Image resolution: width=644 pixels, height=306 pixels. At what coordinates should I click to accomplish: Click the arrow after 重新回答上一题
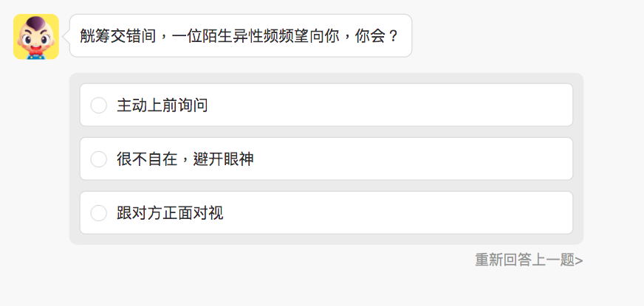(x=579, y=260)
